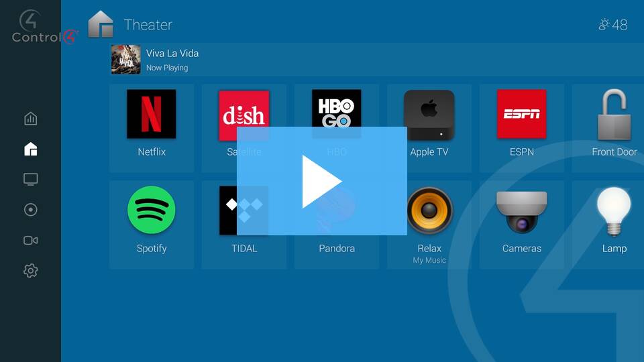Select the active room icon in sidebar
Screen dimensions: 644x362
click(x=30, y=149)
